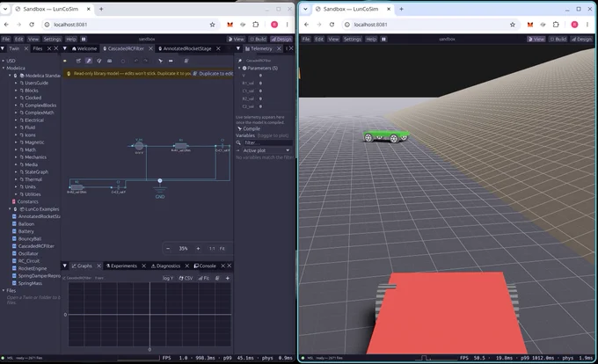Open the Active plot dropdown

pyautogui.click(x=266, y=150)
